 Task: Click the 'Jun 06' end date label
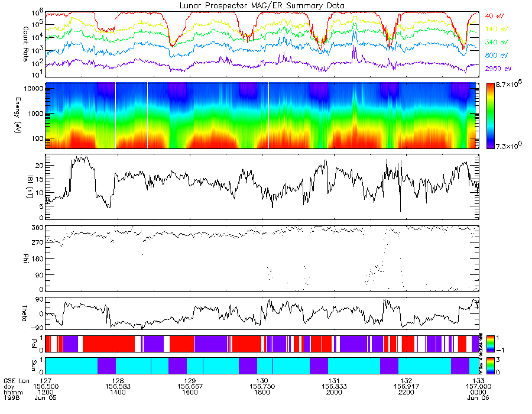(478, 397)
